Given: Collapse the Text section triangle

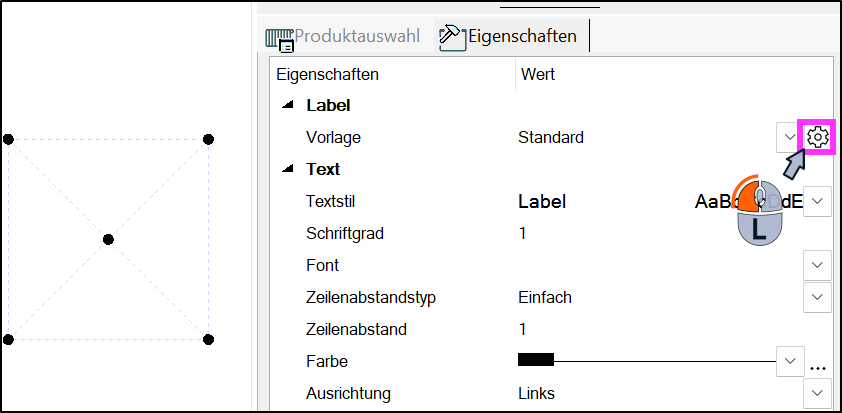Looking at the screenshot, I should [288, 169].
